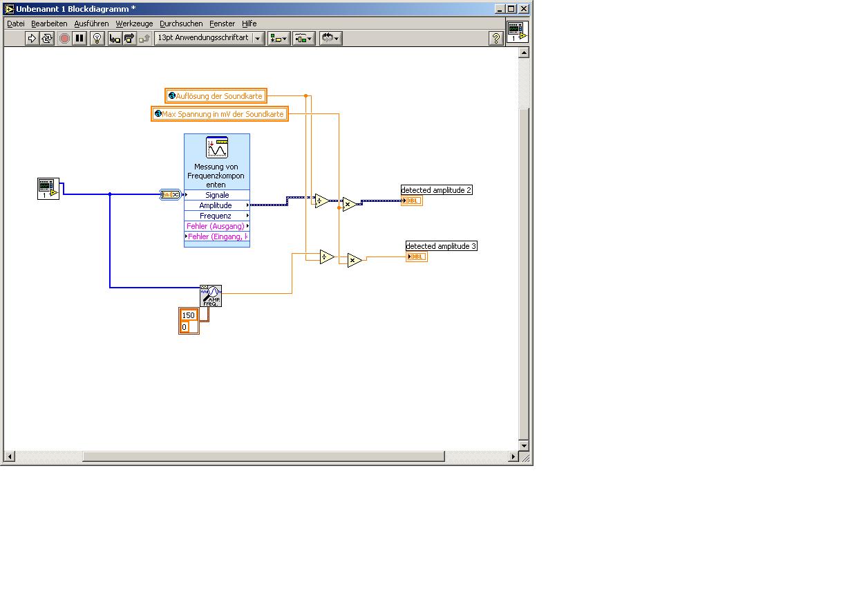Click the LabVIEW window title bar icon
The width and height of the screenshot is (868, 614).
click(9, 8)
